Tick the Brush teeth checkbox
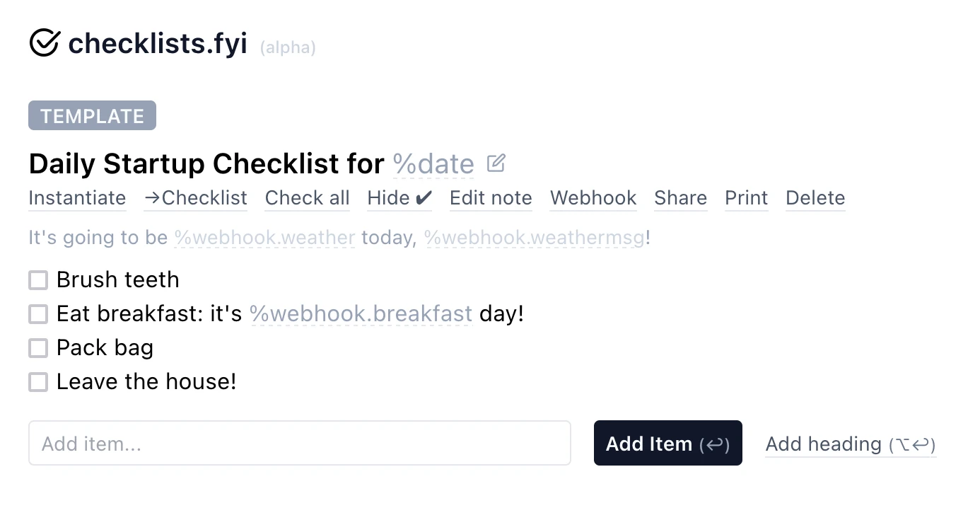The image size is (980, 508). (38, 280)
